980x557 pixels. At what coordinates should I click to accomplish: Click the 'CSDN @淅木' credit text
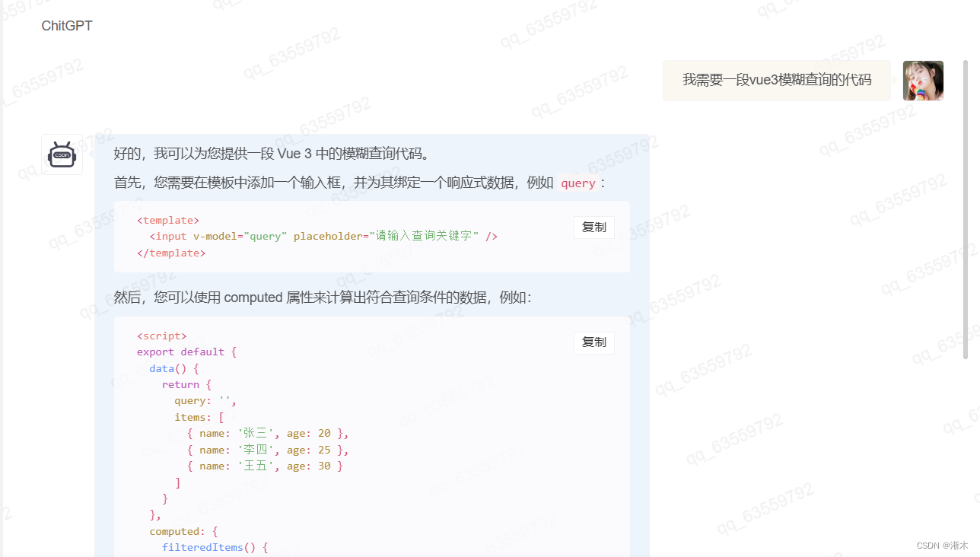943,546
